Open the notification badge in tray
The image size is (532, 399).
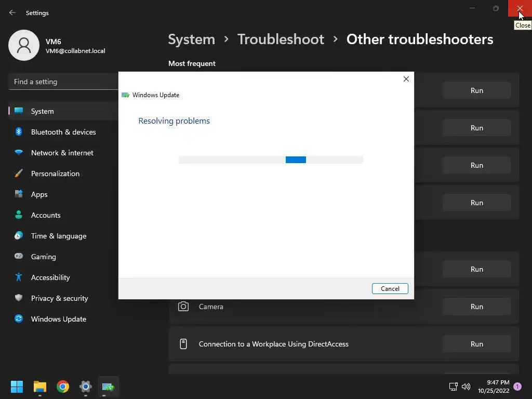517,387
